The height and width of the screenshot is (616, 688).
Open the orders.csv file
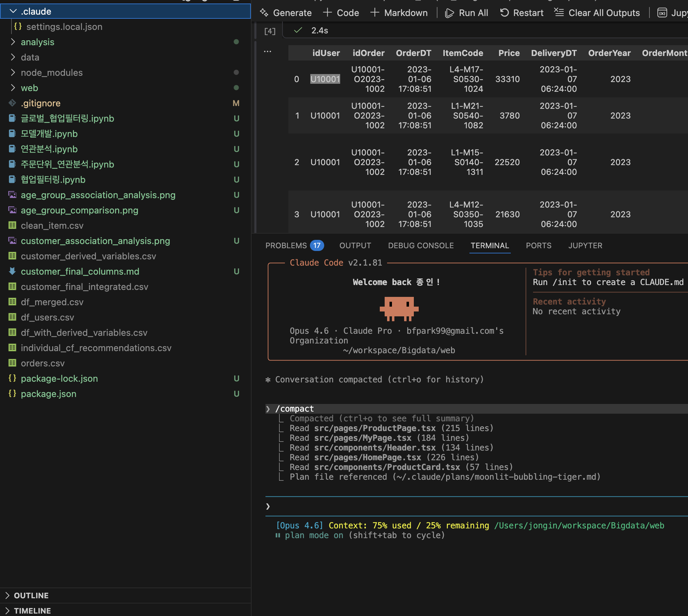[43, 363]
